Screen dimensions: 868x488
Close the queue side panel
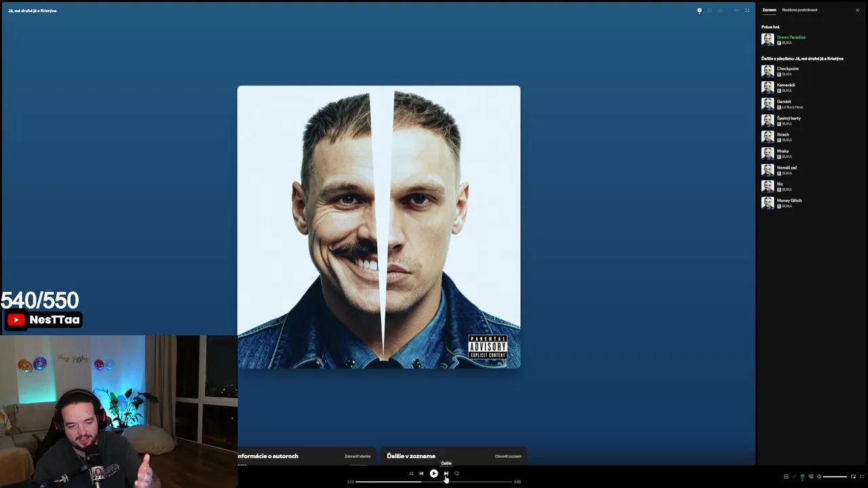click(857, 10)
